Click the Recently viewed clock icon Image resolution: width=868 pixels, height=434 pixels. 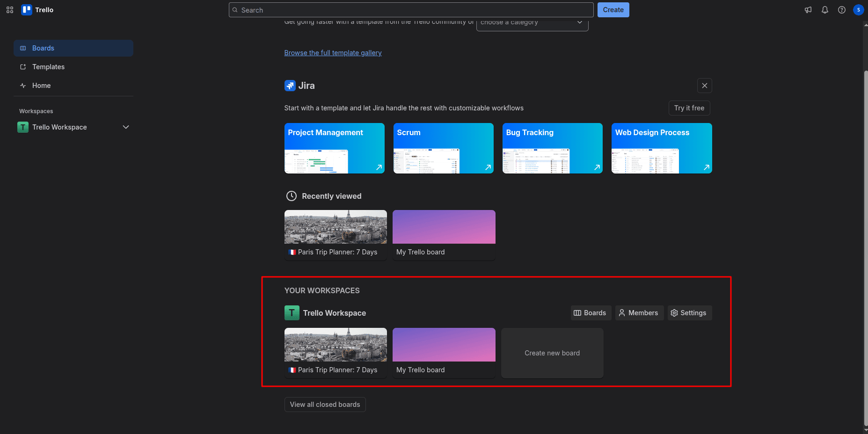click(292, 196)
